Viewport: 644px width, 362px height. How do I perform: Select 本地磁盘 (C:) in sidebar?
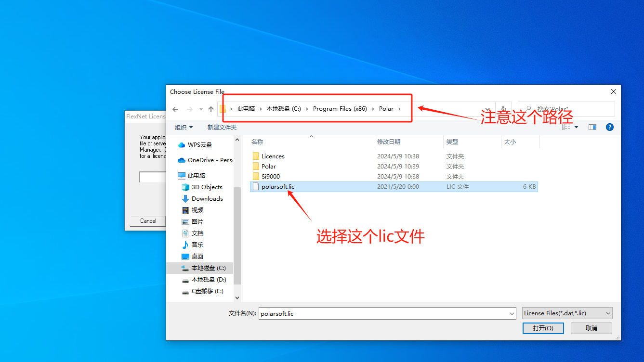[x=200, y=268]
